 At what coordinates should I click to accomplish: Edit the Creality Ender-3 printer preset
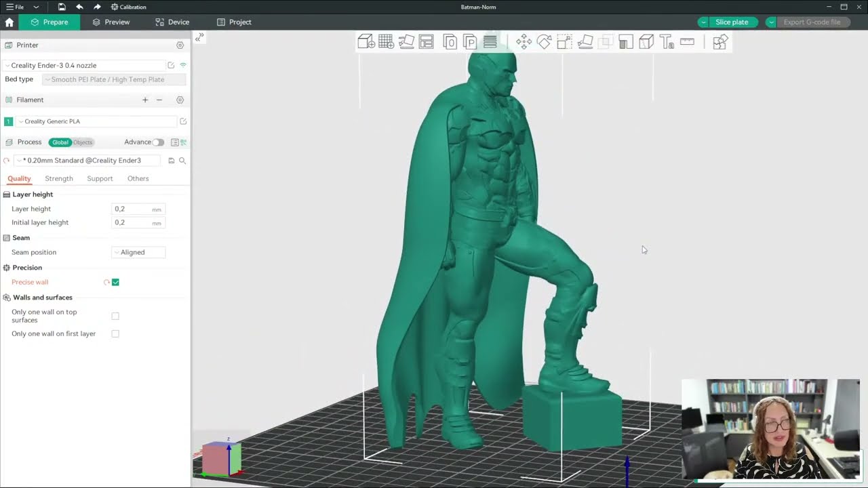[x=171, y=65]
